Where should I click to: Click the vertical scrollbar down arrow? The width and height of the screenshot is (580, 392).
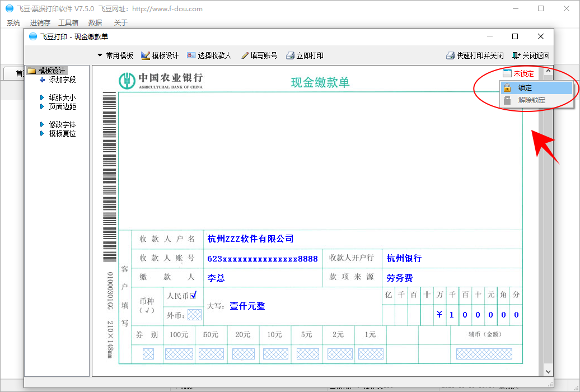548,371
